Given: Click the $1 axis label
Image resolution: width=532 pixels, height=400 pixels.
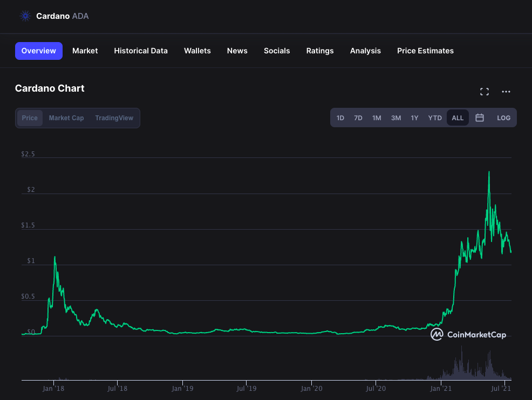Looking at the screenshot, I should coord(31,261).
